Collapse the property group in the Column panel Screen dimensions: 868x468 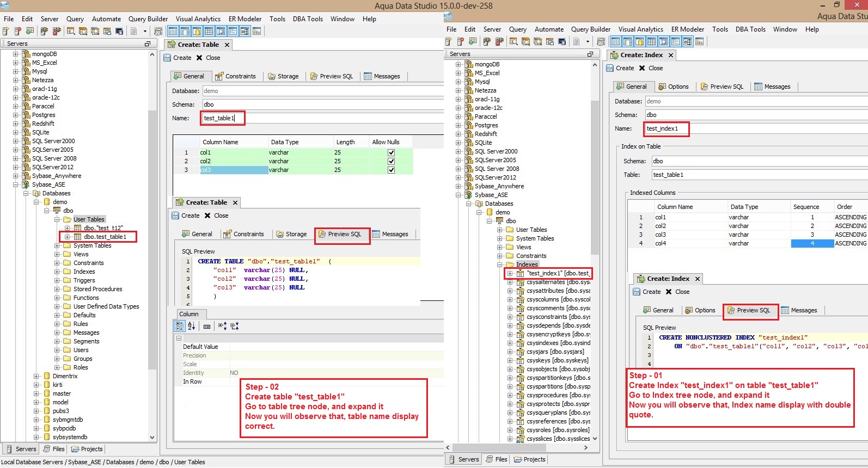(x=179, y=338)
